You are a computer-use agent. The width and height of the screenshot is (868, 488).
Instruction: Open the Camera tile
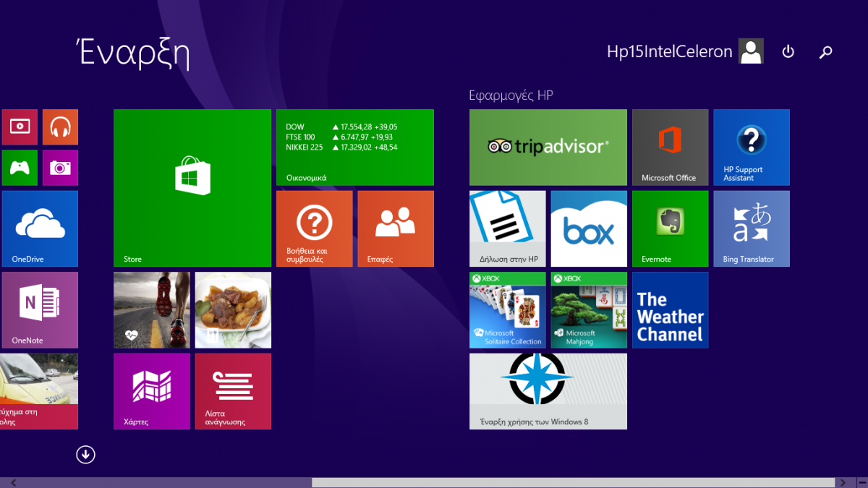coord(60,168)
